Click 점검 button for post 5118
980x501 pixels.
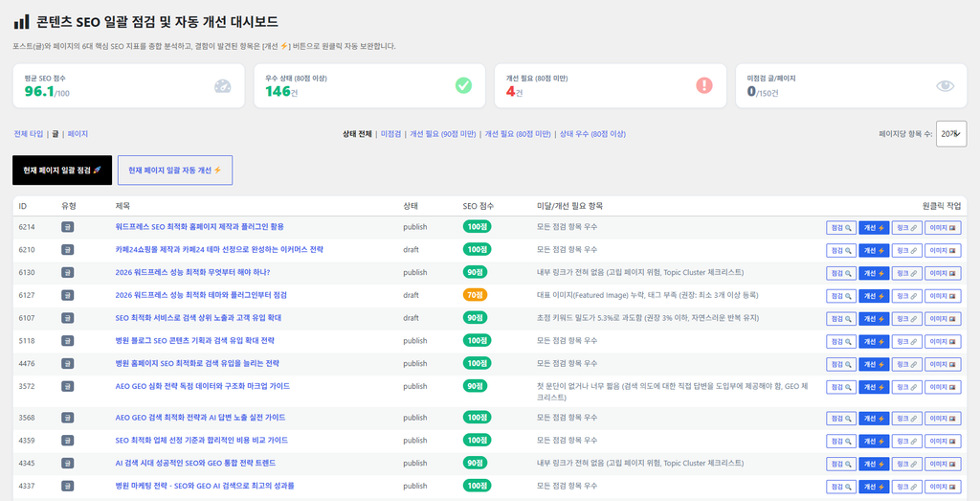pos(841,342)
